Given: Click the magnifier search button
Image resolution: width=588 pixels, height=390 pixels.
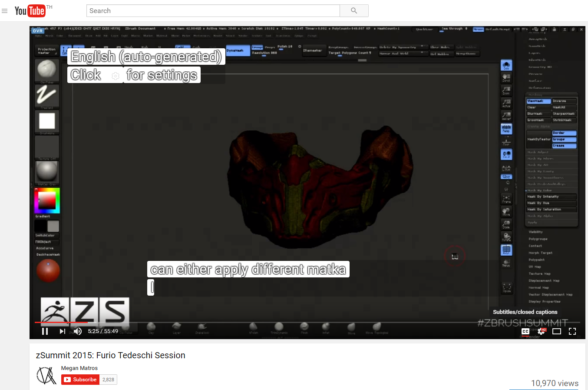Looking at the screenshot, I should [x=354, y=11].
